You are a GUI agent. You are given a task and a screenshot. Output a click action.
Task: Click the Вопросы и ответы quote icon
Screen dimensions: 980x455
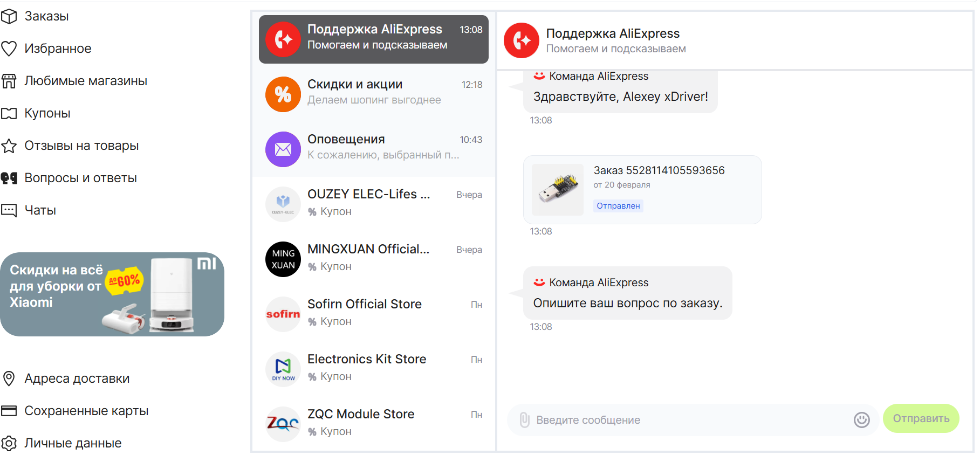(x=9, y=178)
